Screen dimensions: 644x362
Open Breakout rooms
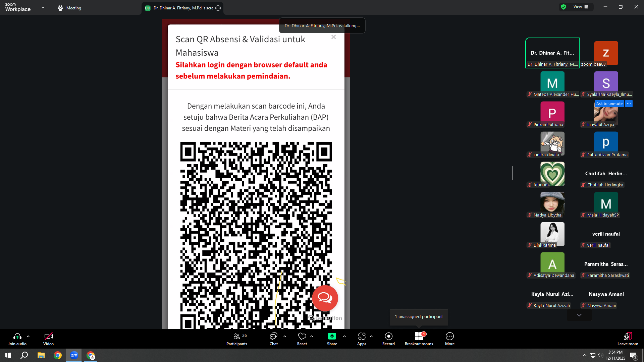419,339
